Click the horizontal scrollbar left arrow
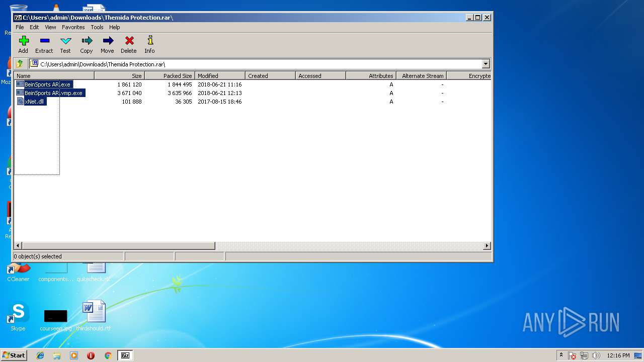 (18, 246)
